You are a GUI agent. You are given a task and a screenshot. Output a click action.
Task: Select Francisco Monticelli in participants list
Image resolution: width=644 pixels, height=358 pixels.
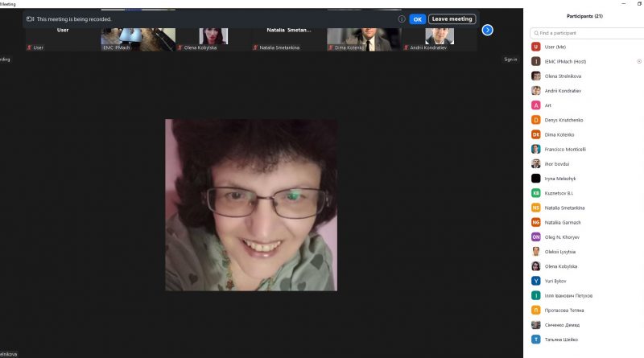(x=568, y=149)
